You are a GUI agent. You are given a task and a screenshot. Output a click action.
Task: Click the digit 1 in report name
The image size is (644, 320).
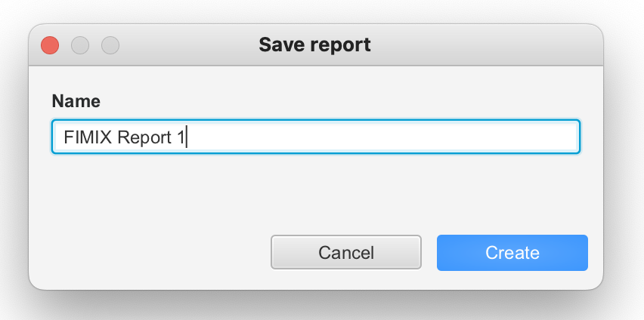(x=181, y=138)
